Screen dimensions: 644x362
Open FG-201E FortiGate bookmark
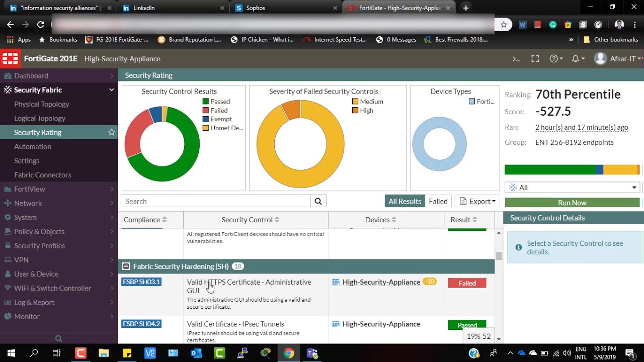(x=117, y=39)
